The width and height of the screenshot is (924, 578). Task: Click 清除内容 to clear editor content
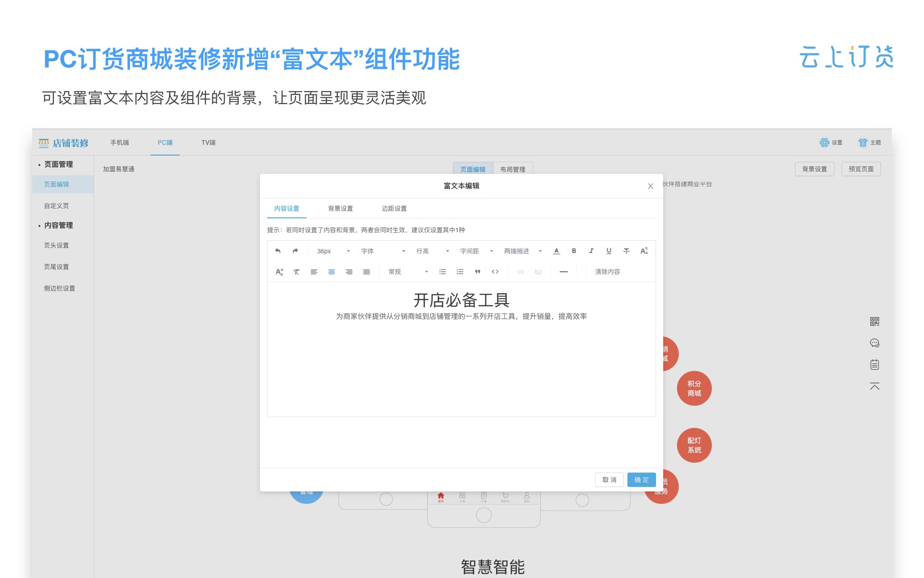pyautogui.click(x=607, y=272)
